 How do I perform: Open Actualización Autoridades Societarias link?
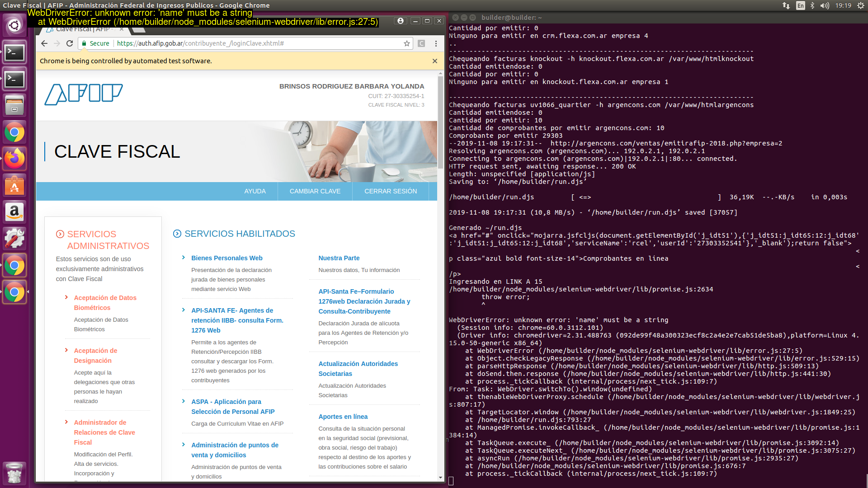(358, 369)
